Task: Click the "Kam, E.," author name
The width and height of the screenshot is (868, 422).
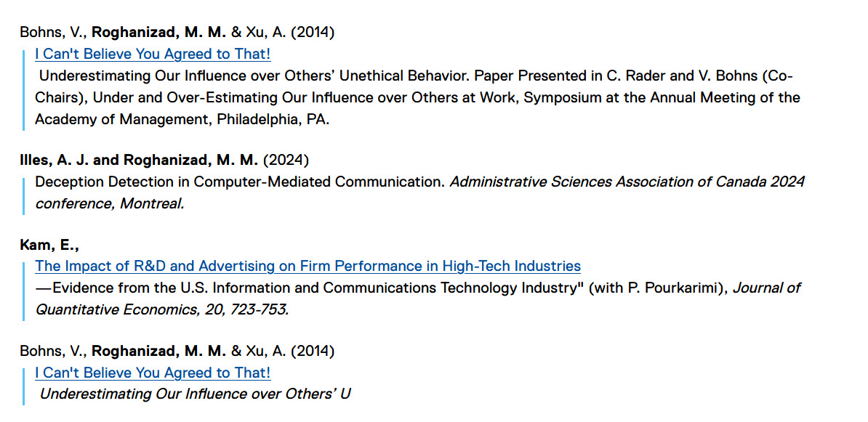Action: click(x=48, y=245)
